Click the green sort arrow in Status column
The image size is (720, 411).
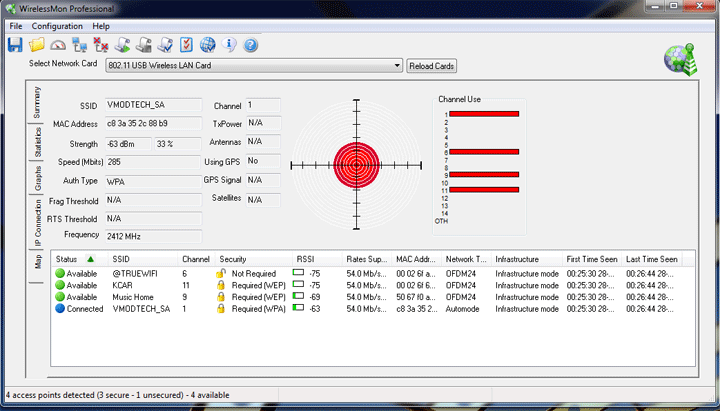pyautogui.click(x=90, y=259)
